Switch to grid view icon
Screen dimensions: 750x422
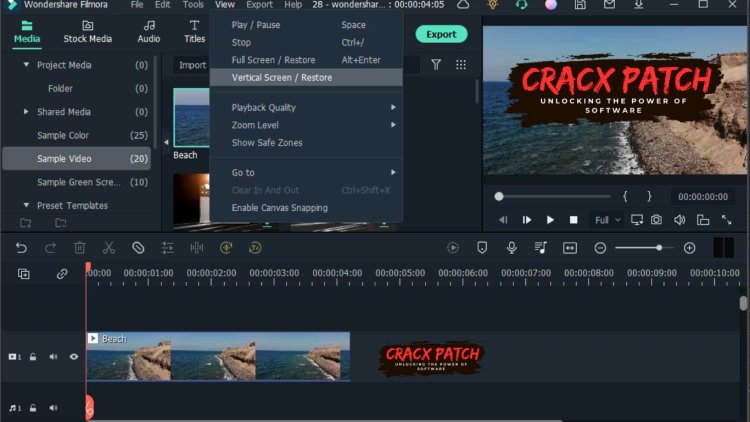461,65
